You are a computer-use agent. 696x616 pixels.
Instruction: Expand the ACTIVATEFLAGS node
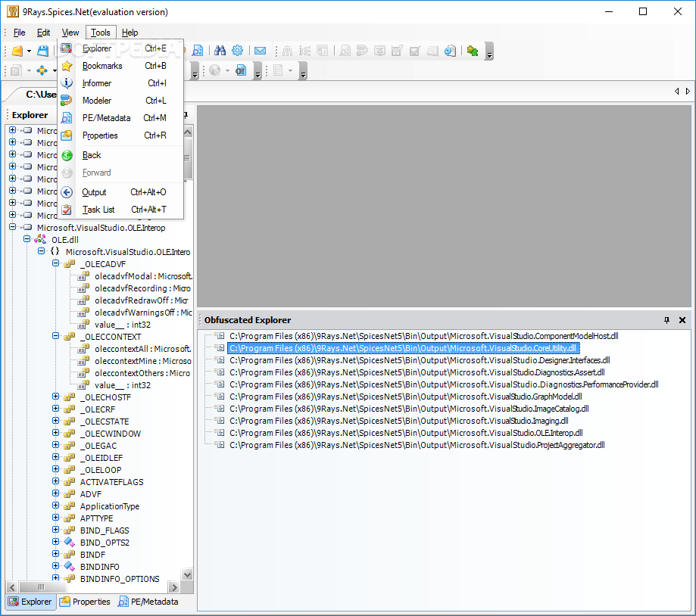click(55, 481)
